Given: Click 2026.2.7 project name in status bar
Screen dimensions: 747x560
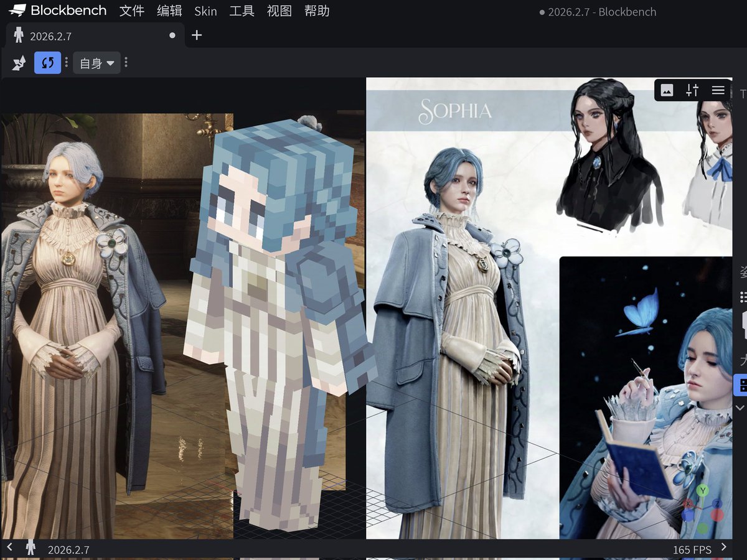Looking at the screenshot, I should tap(68, 550).
